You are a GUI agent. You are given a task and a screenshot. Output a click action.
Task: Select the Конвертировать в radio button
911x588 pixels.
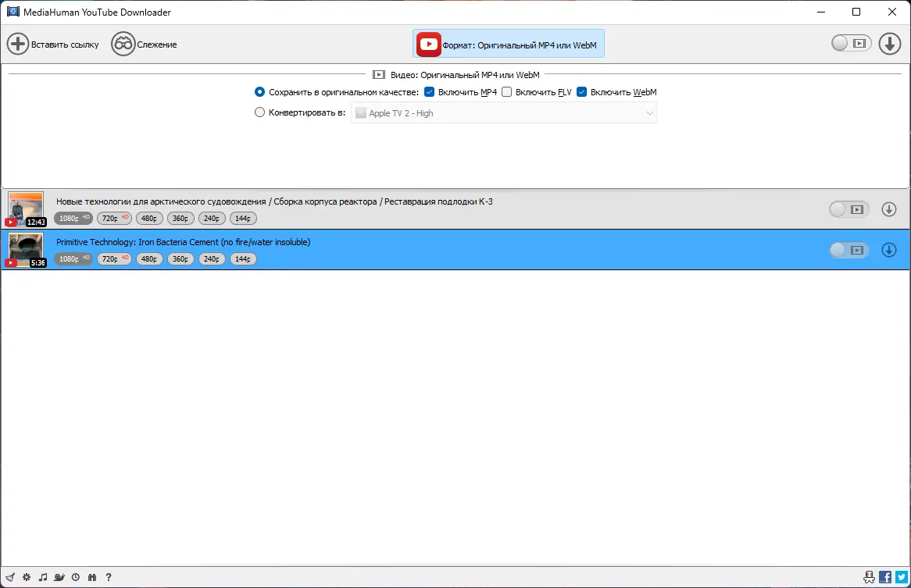(x=259, y=112)
